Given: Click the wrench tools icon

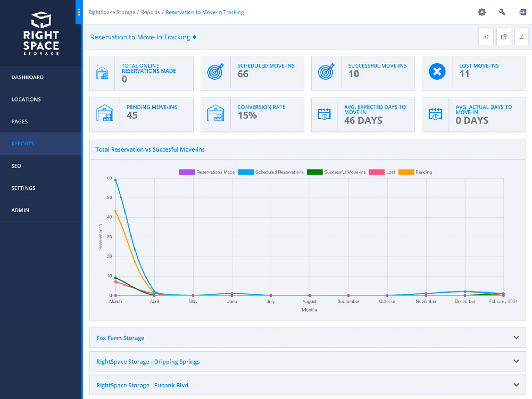Looking at the screenshot, I should pos(502,12).
